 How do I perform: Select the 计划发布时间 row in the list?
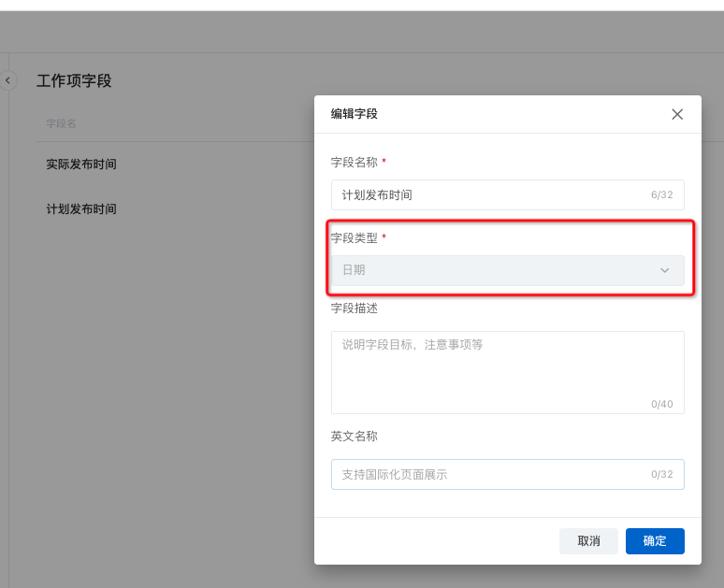pos(81,209)
